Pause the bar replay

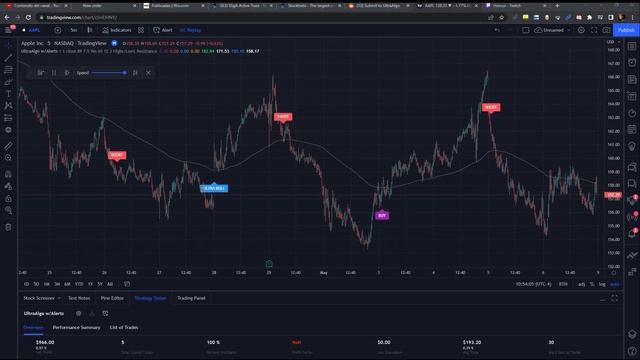(x=54, y=73)
